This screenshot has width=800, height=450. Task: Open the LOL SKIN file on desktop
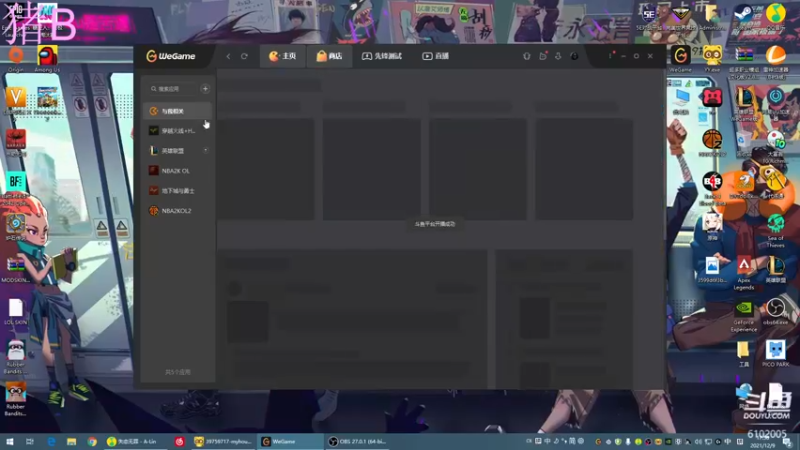(16, 312)
